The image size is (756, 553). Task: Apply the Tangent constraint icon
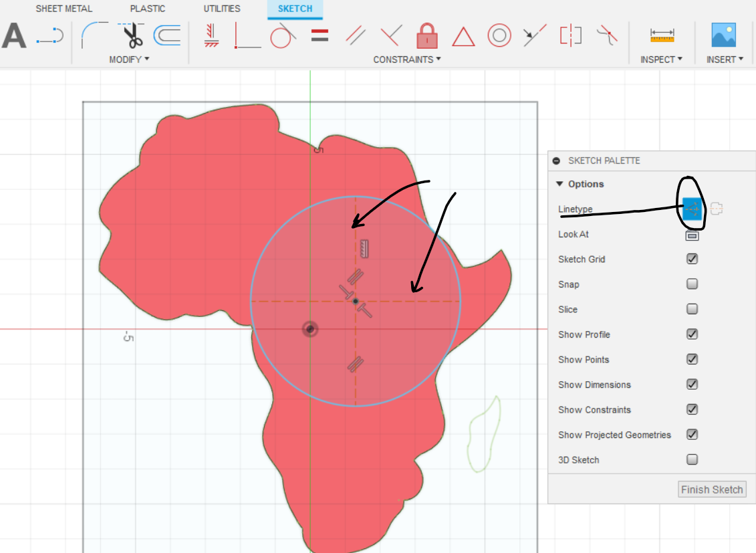pos(283,35)
